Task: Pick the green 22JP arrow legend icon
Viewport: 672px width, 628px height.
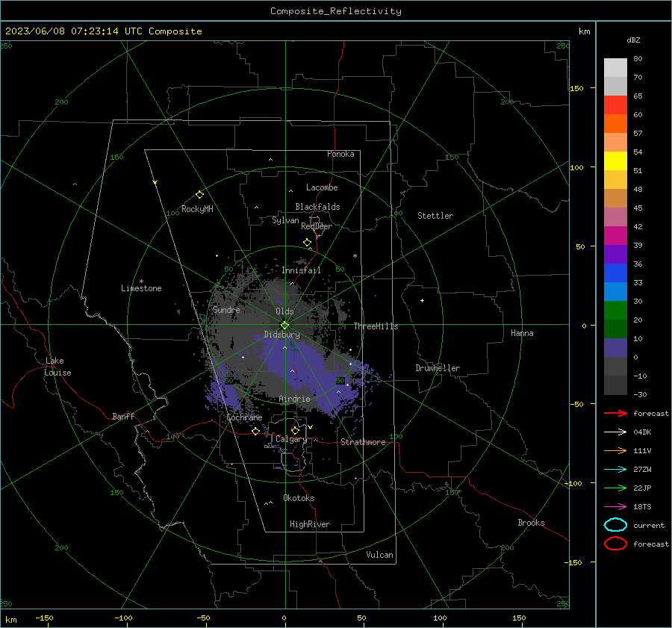Action: point(615,488)
